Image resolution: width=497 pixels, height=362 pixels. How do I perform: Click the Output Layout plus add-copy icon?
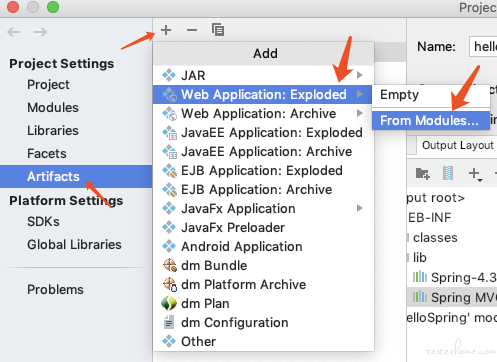coord(475,174)
